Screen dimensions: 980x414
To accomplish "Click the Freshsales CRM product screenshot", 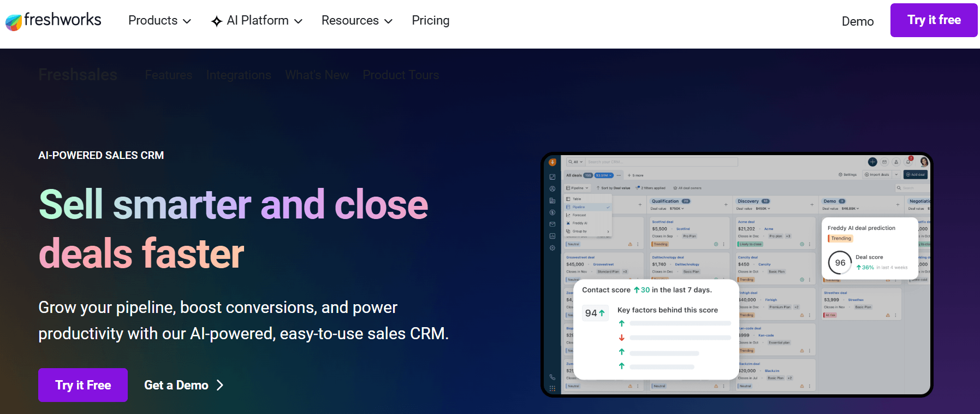I will pos(737,275).
